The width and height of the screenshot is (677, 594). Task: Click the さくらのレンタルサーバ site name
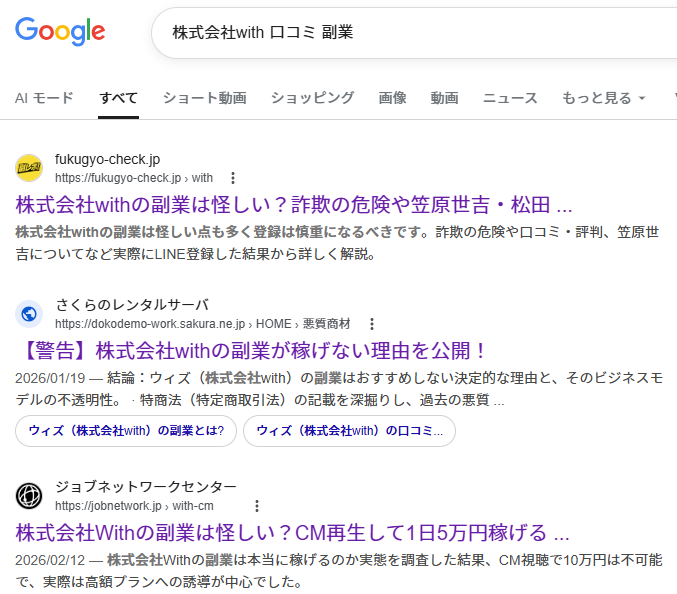[x=132, y=305]
